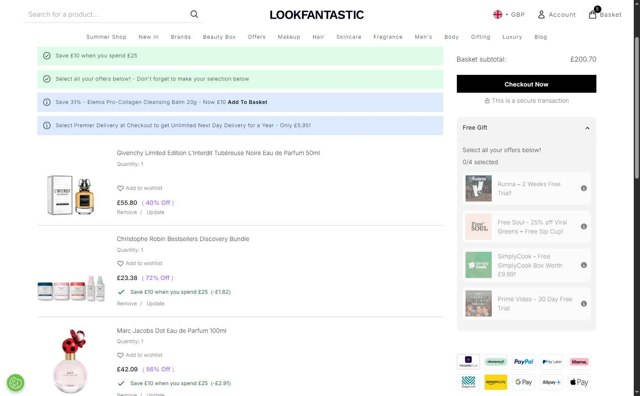Click the Alipay+ payment icon
640x396 pixels.
551,383
